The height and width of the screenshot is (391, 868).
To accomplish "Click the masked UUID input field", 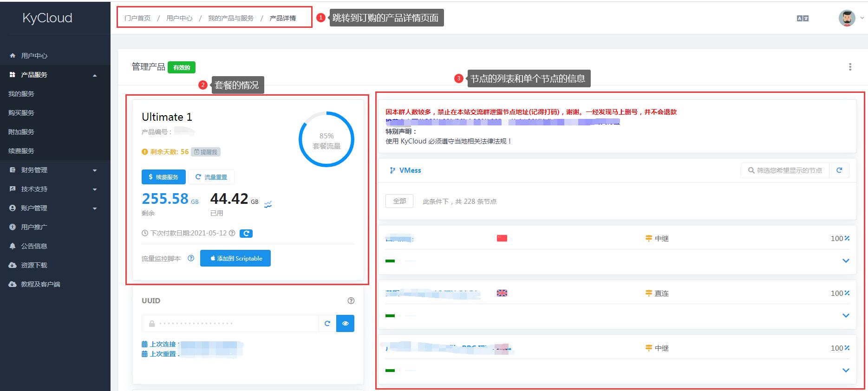I will point(230,323).
